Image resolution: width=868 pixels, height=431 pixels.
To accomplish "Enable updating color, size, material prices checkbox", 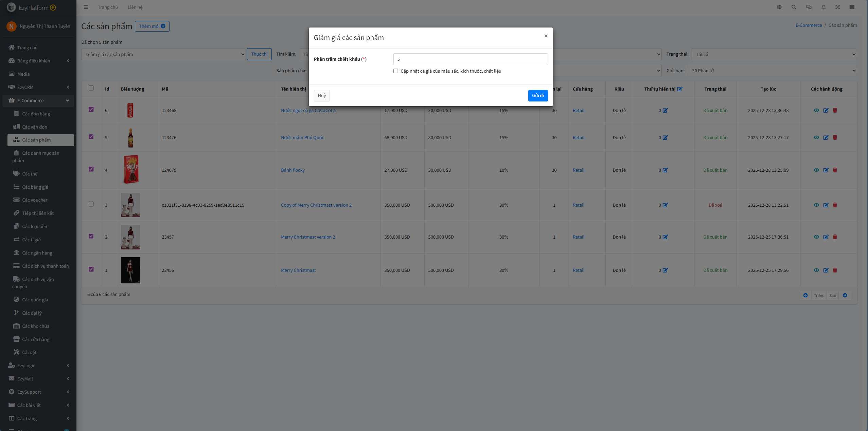I will [395, 71].
